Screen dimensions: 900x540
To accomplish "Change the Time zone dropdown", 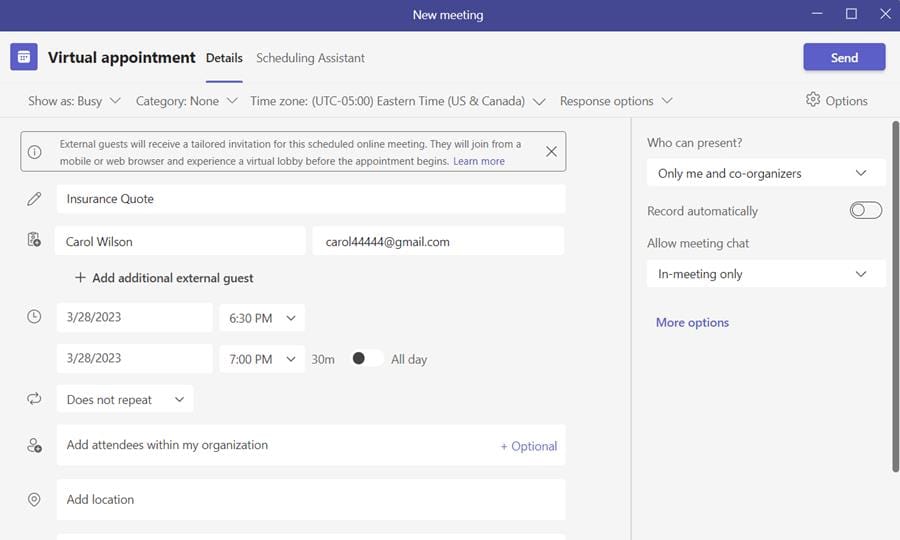I will [398, 101].
